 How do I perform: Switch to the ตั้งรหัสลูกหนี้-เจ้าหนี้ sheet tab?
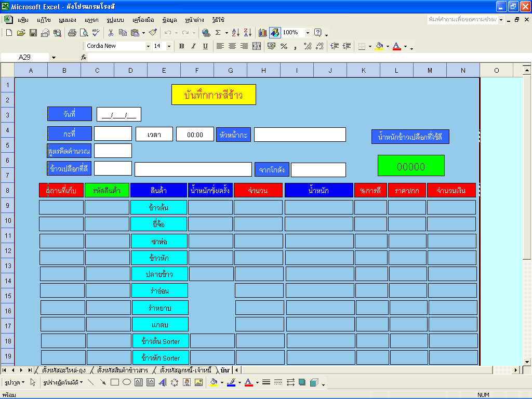point(185,370)
